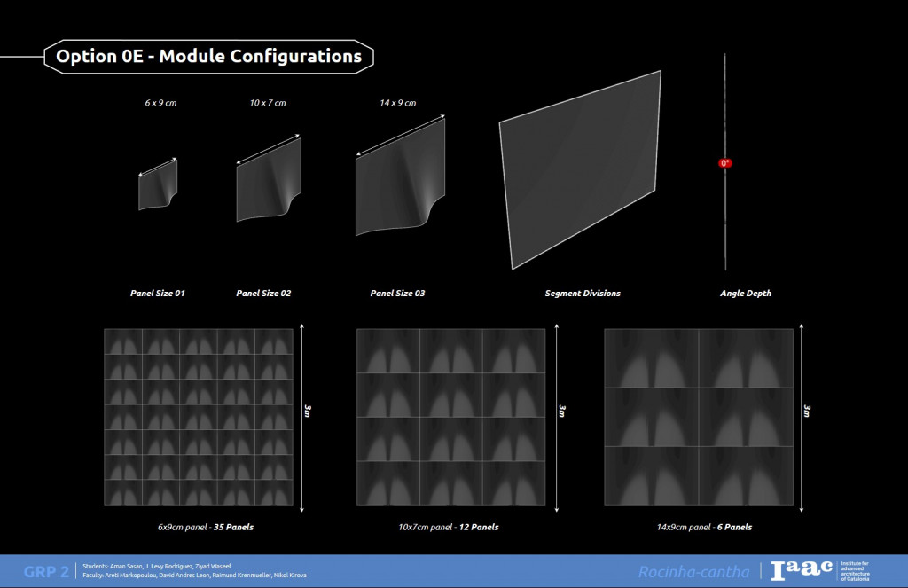This screenshot has width=908, height=588.
Task: Click the GRP 2 footer label
Action: pos(46,571)
